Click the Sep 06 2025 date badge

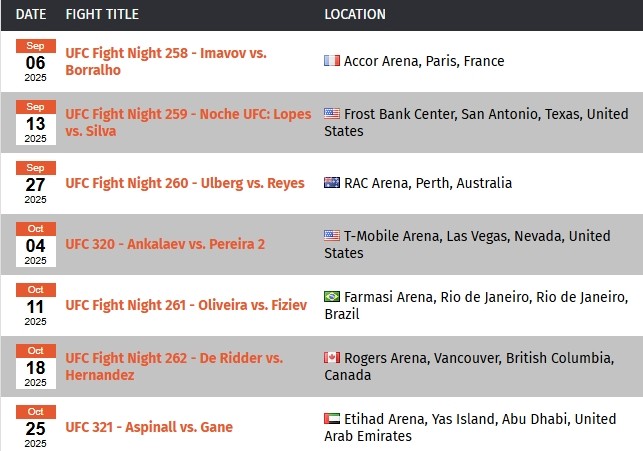tap(36, 61)
